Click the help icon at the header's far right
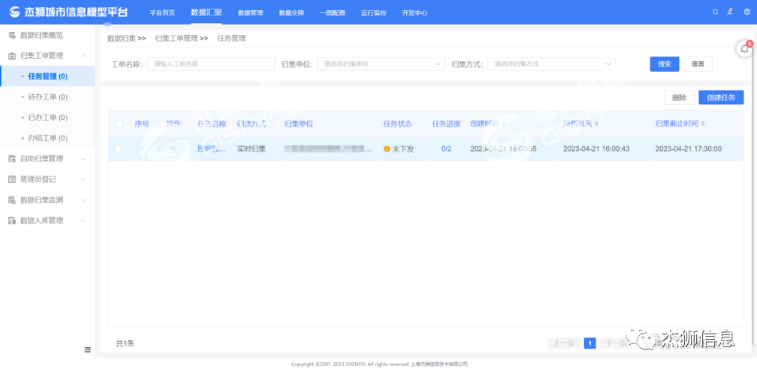The height and width of the screenshot is (374, 757). (746, 13)
